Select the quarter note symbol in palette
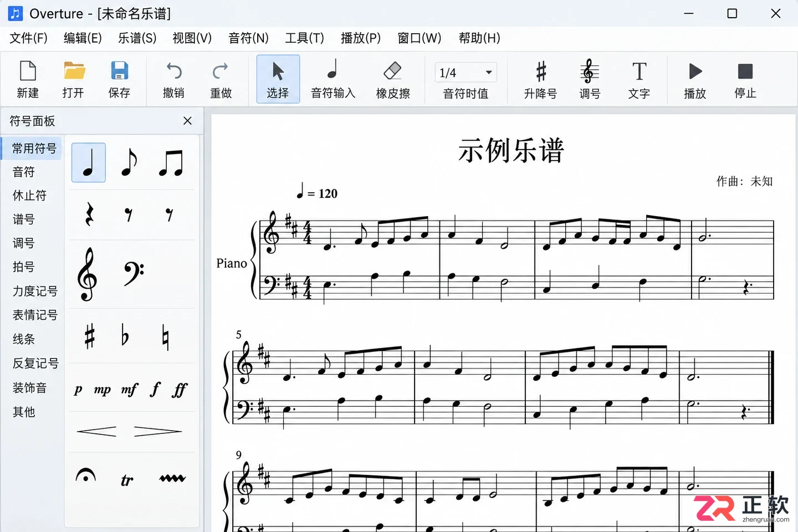The height and width of the screenshot is (532, 798). [89, 162]
